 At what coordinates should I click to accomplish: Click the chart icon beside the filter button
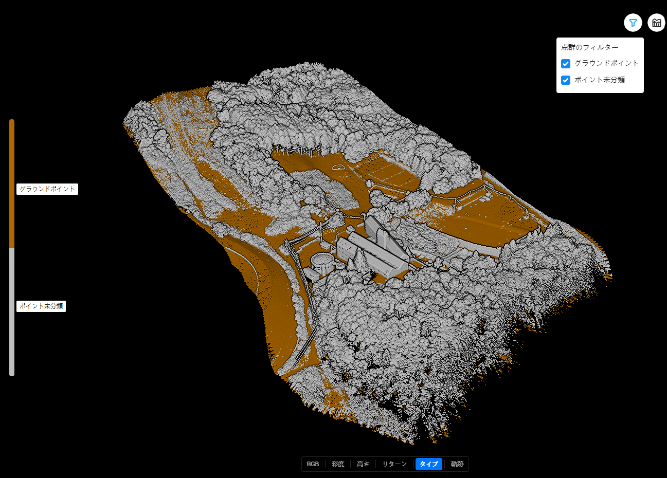coord(656,22)
